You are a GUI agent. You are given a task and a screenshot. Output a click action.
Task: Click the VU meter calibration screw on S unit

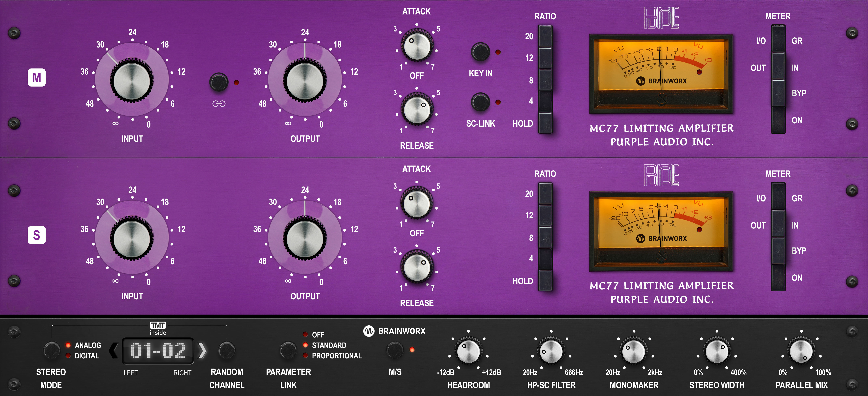pos(661,257)
